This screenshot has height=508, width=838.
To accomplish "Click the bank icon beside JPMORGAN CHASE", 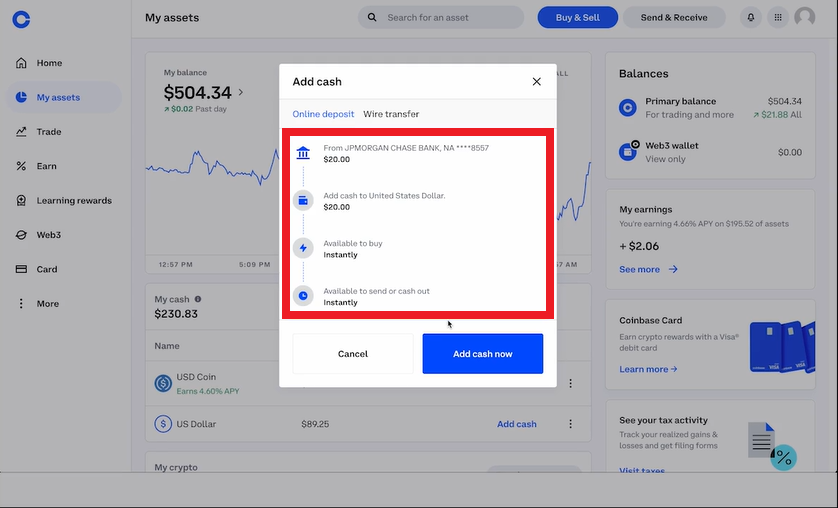I will [303, 153].
